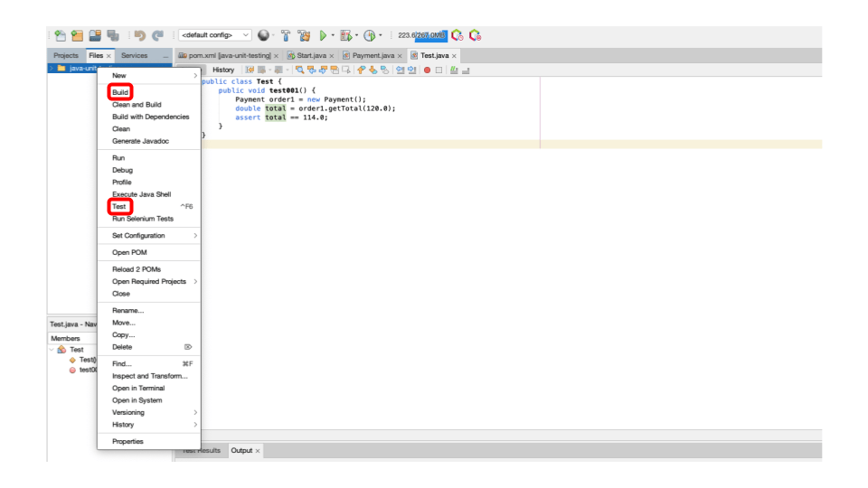Select Test in the context menu
The height and width of the screenshot is (488, 868).
click(119, 207)
